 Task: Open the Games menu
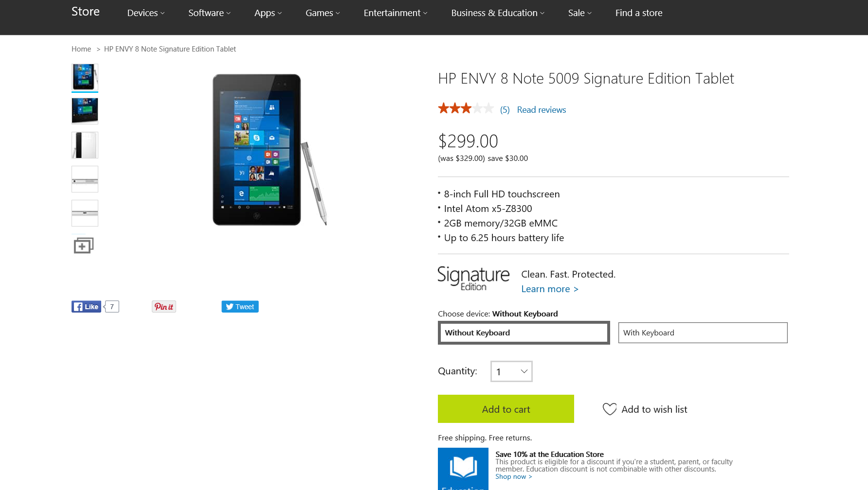(x=323, y=13)
